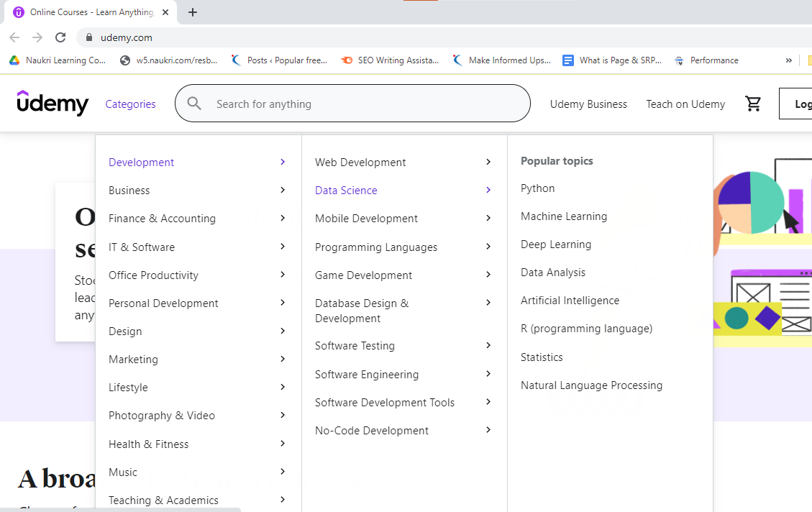The image size is (812, 512).
Task: Expand Photography & Video chevron
Action: click(x=283, y=415)
